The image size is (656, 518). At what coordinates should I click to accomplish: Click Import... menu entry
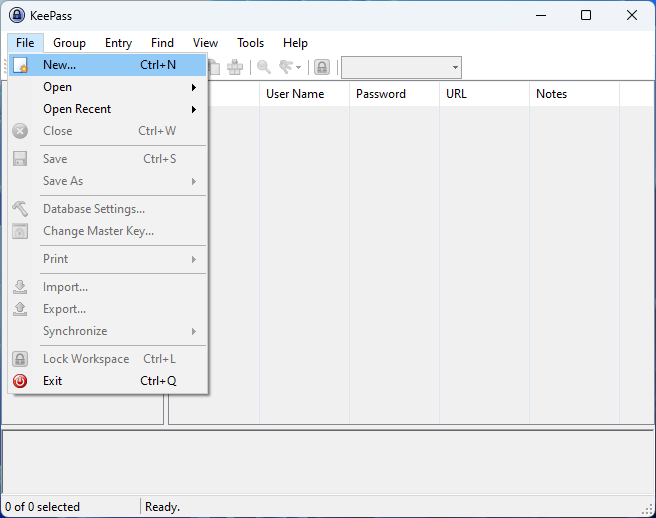click(108, 287)
